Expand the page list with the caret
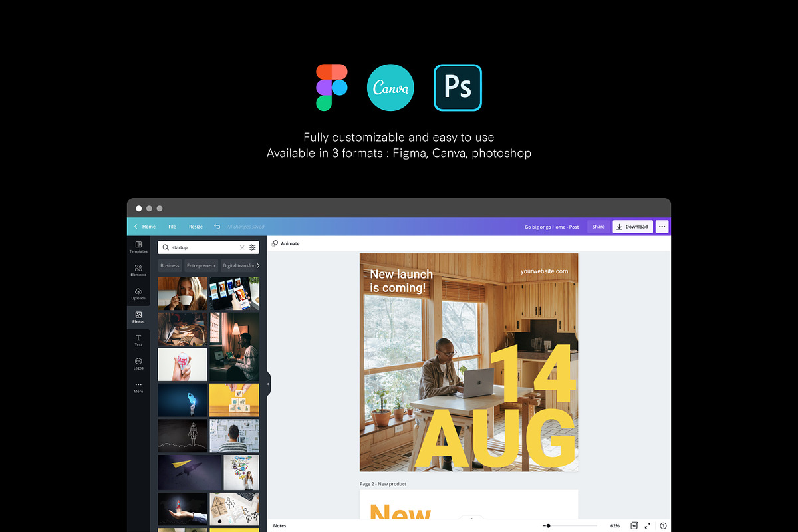The width and height of the screenshot is (798, 532). click(471, 519)
